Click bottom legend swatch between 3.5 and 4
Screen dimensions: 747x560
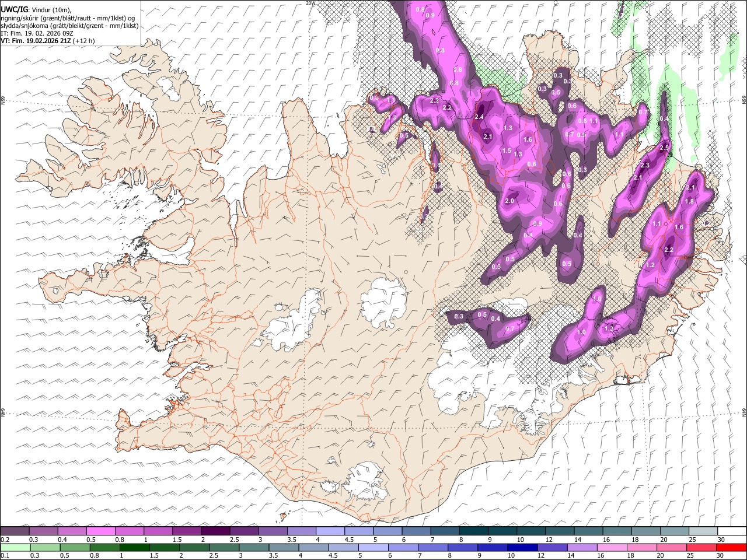[284, 547]
